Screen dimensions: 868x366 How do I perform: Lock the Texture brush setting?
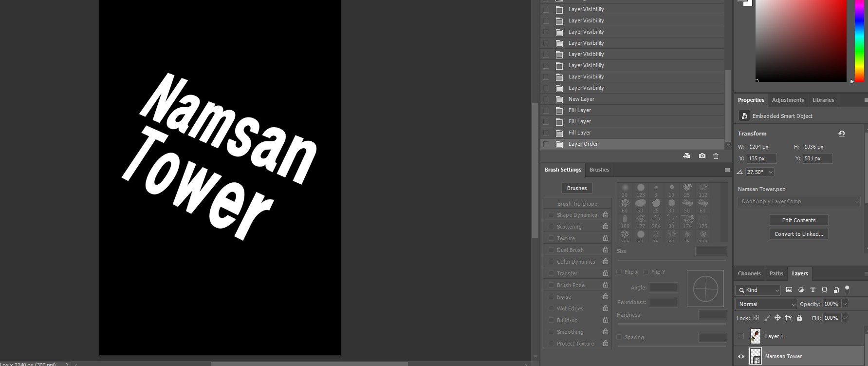click(606, 238)
